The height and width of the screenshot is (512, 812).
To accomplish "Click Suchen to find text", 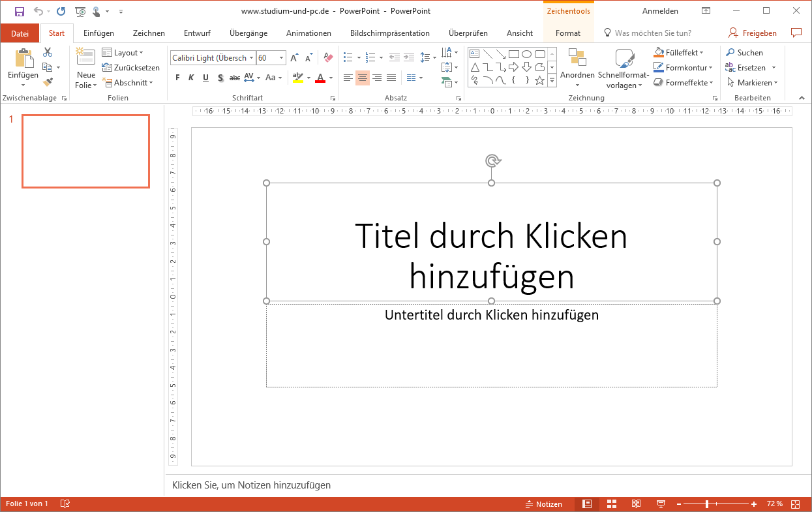I will pyautogui.click(x=744, y=52).
